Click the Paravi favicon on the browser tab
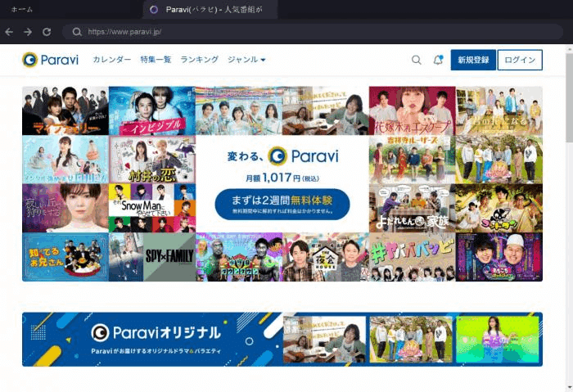This screenshot has height=392, width=573. click(154, 10)
